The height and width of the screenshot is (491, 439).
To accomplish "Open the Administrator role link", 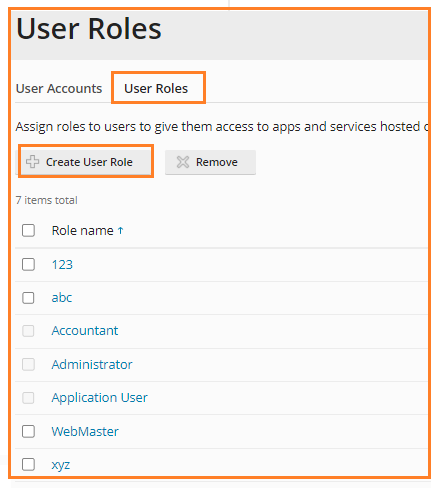I will coord(92,364).
